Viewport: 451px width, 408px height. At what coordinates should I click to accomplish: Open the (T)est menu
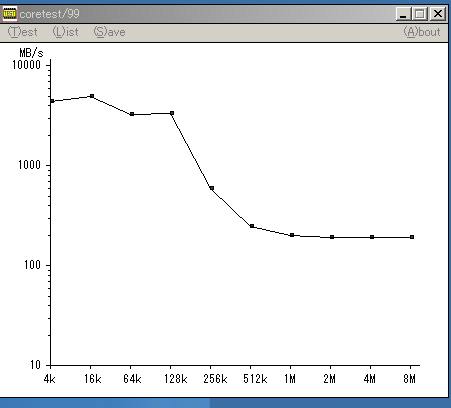pos(22,32)
